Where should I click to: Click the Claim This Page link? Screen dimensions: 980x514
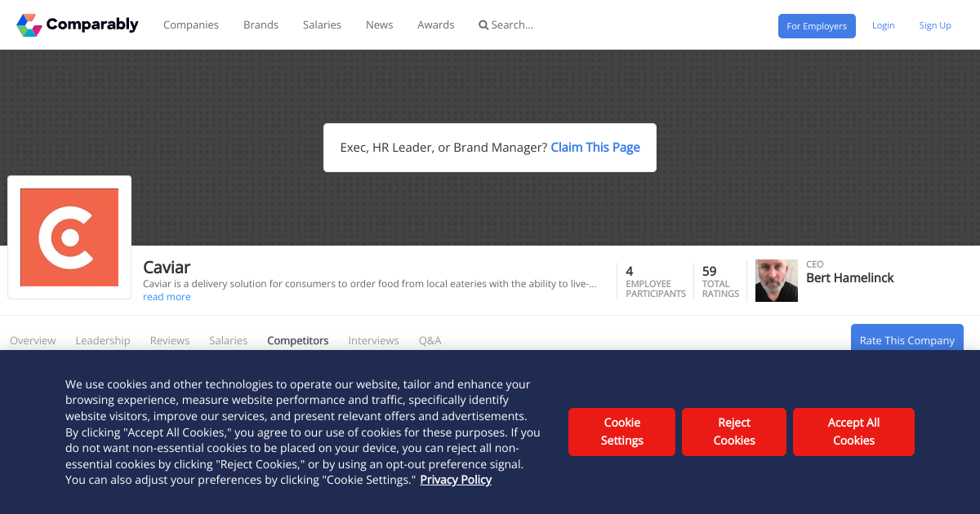(595, 148)
